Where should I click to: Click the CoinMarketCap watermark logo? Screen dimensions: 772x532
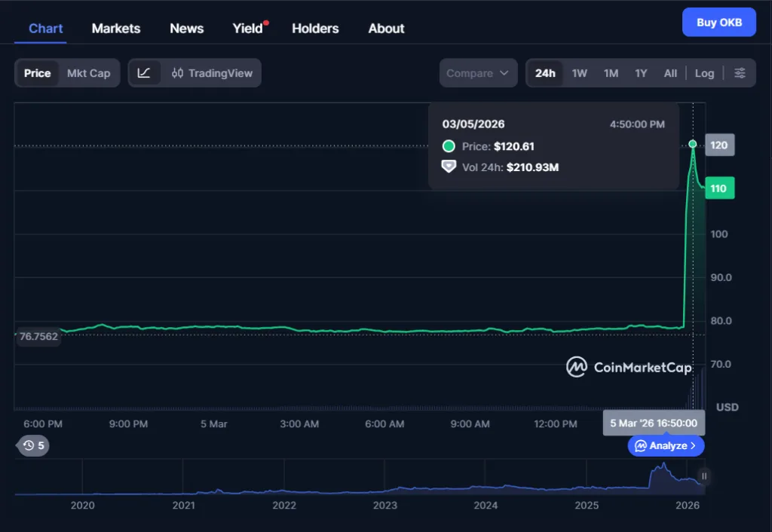(x=577, y=368)
